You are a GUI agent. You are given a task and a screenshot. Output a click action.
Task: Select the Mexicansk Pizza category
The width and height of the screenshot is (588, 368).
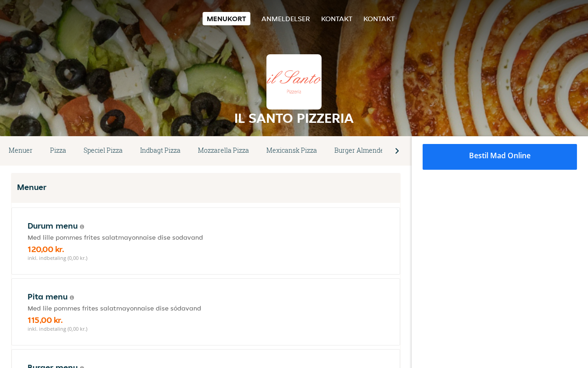click(x=292, y=150)
